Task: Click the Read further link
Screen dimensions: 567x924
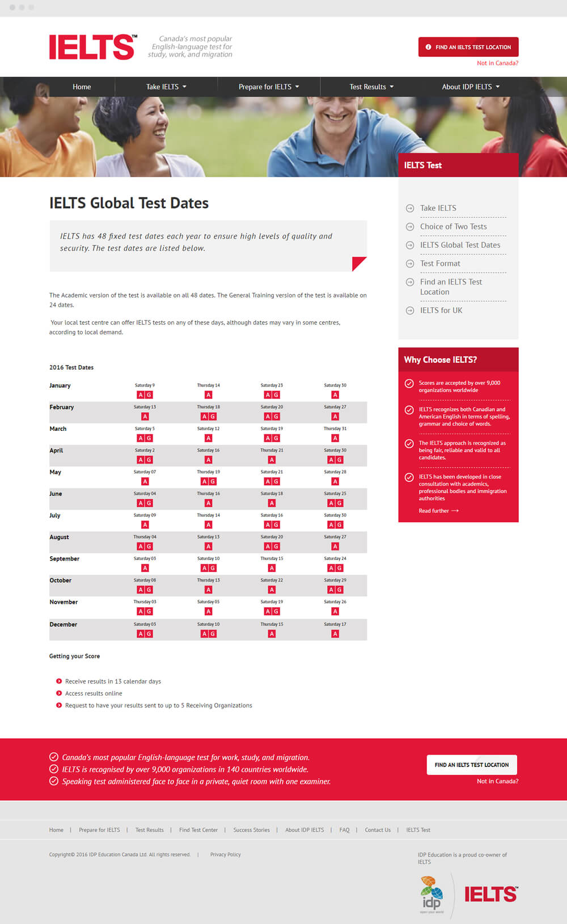Action: [x=438, y=511]
